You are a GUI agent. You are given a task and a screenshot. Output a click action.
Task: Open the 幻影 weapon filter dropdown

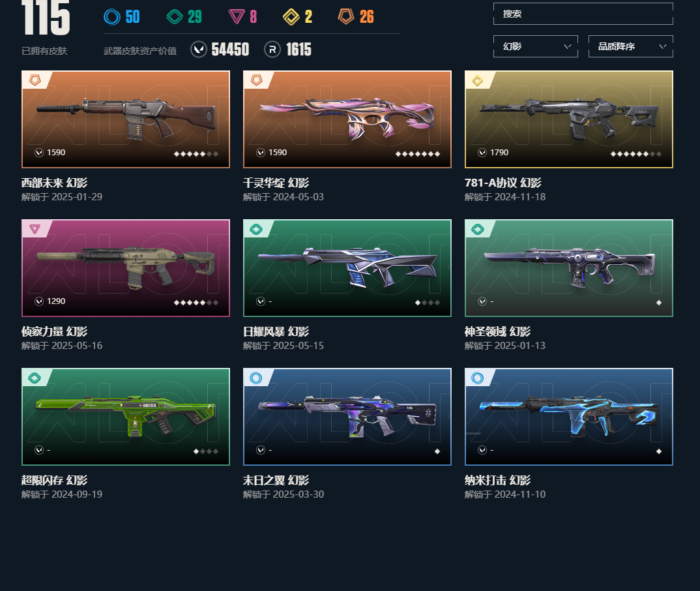[x=535, y=46]
